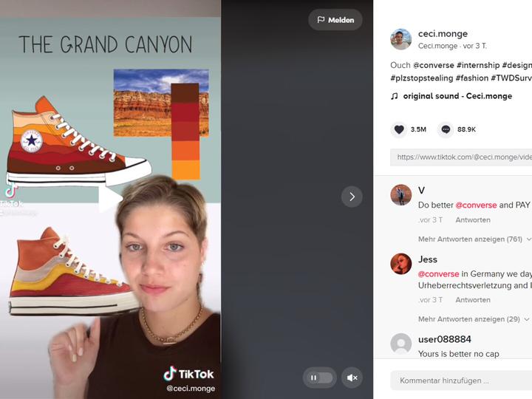Click the V commenter name
This screenshot has width=532, height=399.
point(421,191)
